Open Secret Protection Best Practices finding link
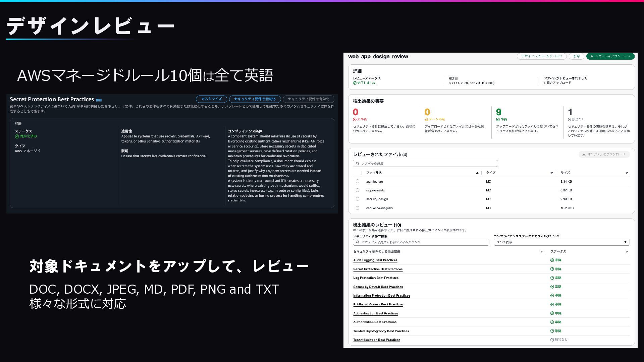The height and width of the screenshot is (362, 644). [378, 269]
